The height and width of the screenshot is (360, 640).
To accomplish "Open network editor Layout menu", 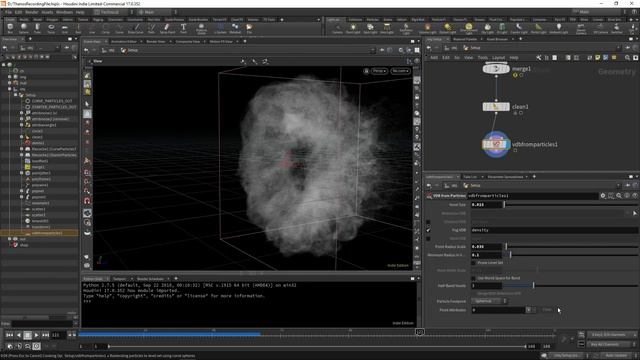I will point(498,58).
